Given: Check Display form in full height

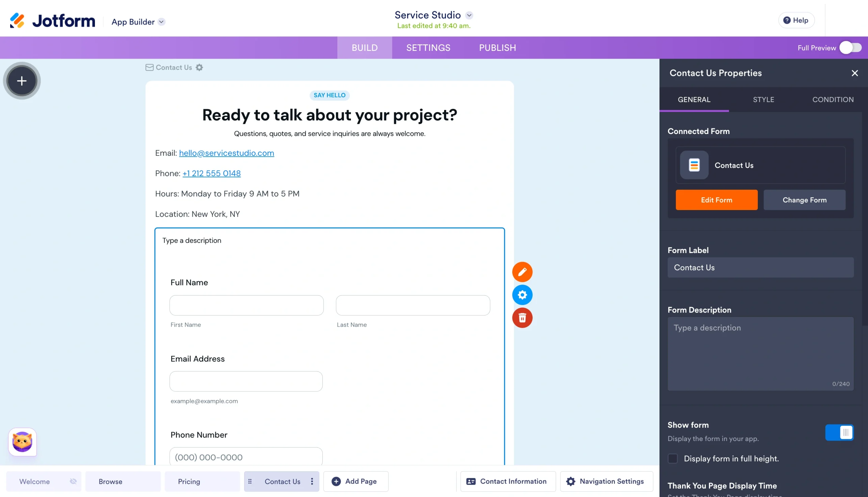Looking at the screenshot, I should pos(673,458).
